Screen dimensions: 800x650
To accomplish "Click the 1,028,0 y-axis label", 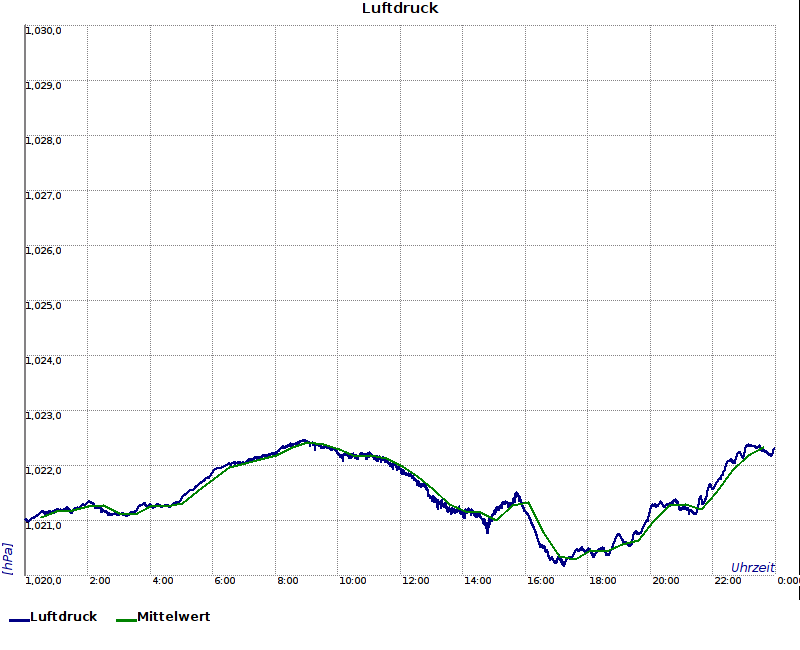I will (43, 141).
